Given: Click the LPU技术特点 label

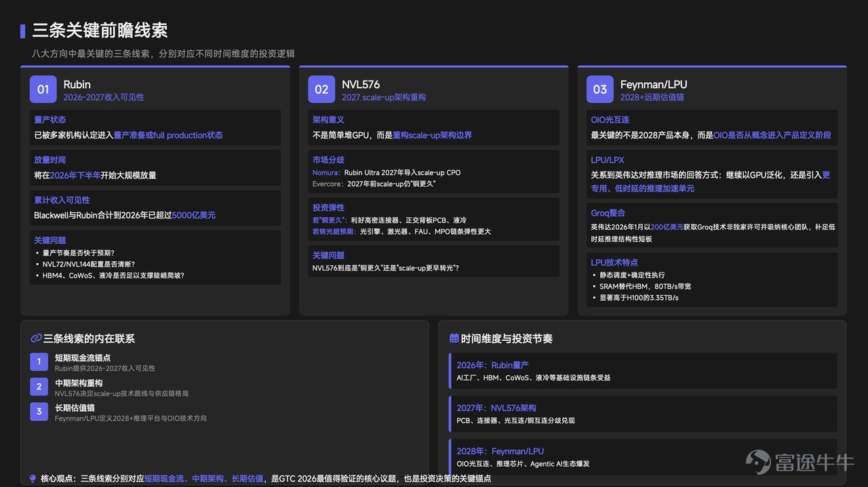Looking at the screenshot, I should coord(614,262).
